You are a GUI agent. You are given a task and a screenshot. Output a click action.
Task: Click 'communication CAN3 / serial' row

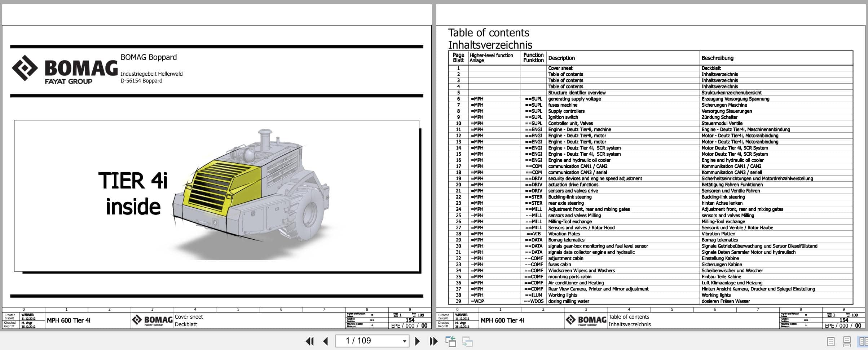coord(577,172)
